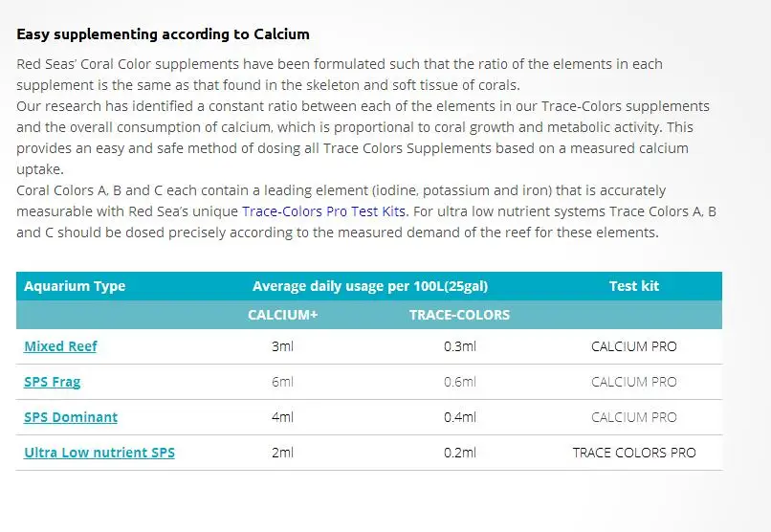Follow the SPS Dominant link
Viewport: 771px width, 532px height.
pos(71,417)
